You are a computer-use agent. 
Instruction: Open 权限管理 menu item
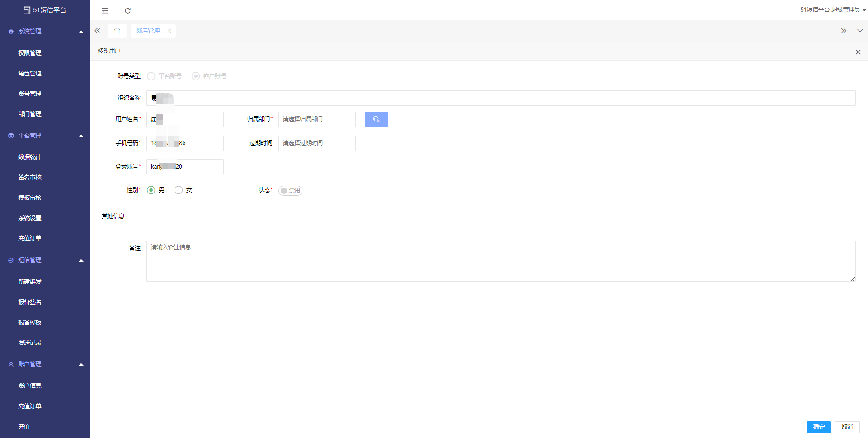(30, 53)
